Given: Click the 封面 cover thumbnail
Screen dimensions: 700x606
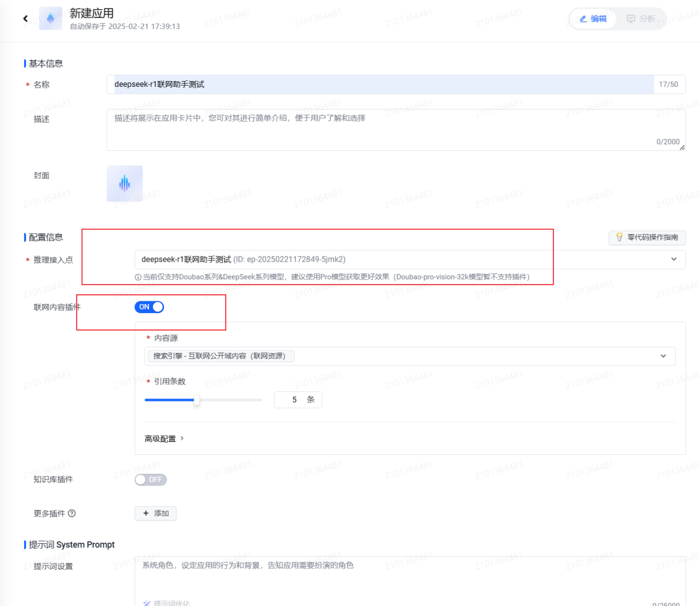Looking at the screenshot, I should tap(124, 183).
